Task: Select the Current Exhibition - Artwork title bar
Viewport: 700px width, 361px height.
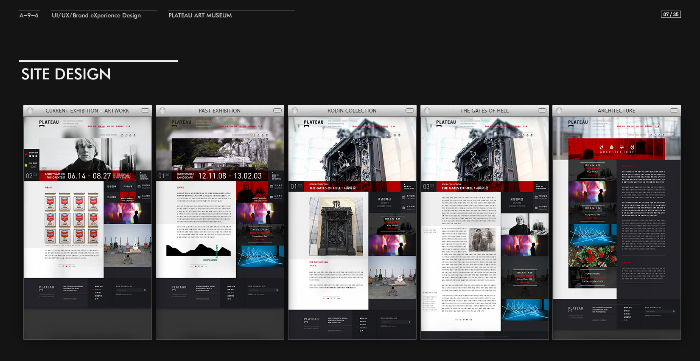Action: 88,111
